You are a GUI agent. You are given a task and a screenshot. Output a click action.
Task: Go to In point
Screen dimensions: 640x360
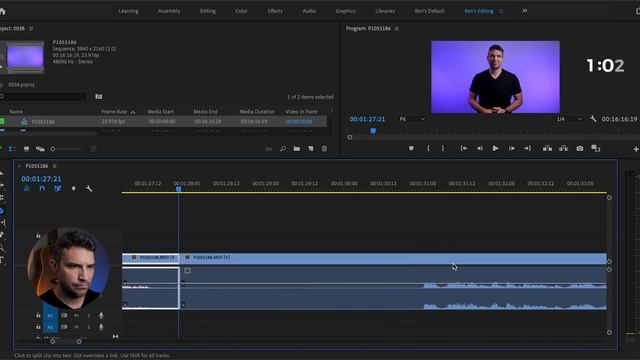point(464,149)
